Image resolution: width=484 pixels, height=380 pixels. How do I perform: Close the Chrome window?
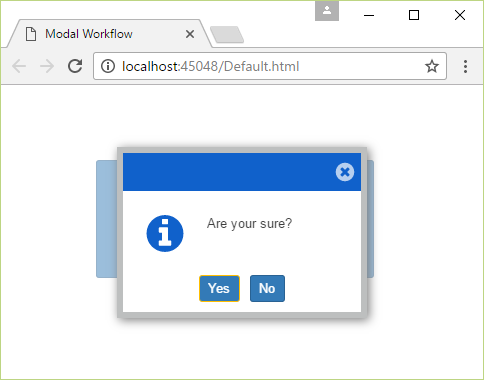click(x=460, y=15)
